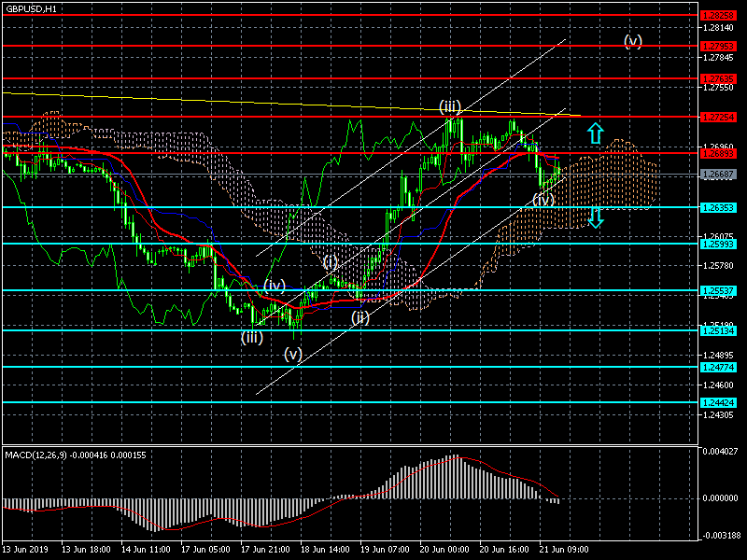Click the 1.26893 red price tag
Screen dimensions: 747x560
(718, 153)
